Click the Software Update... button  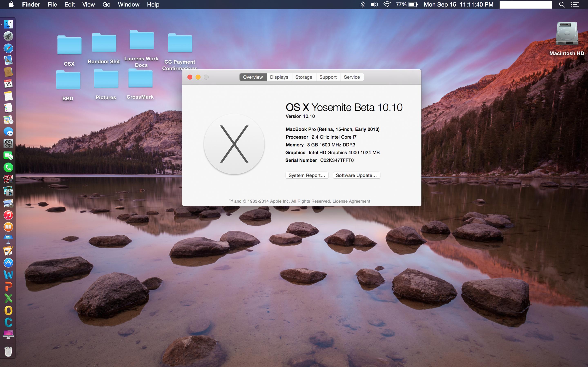tap(356, 175)
